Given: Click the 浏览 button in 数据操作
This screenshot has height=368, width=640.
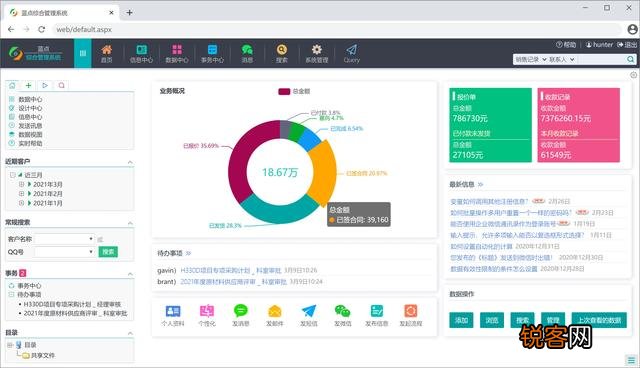Looking at the screenshot, I should pos(492,320).
